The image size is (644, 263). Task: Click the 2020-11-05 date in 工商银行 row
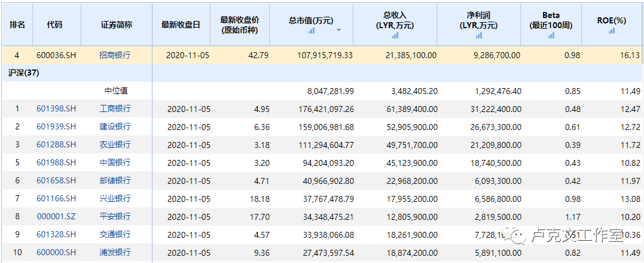(189, 108)
